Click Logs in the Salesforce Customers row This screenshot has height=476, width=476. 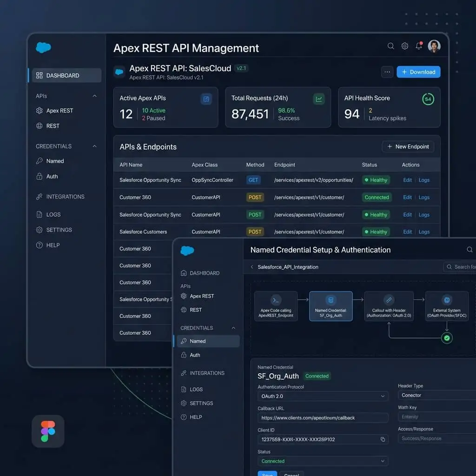tap(424, 232)
